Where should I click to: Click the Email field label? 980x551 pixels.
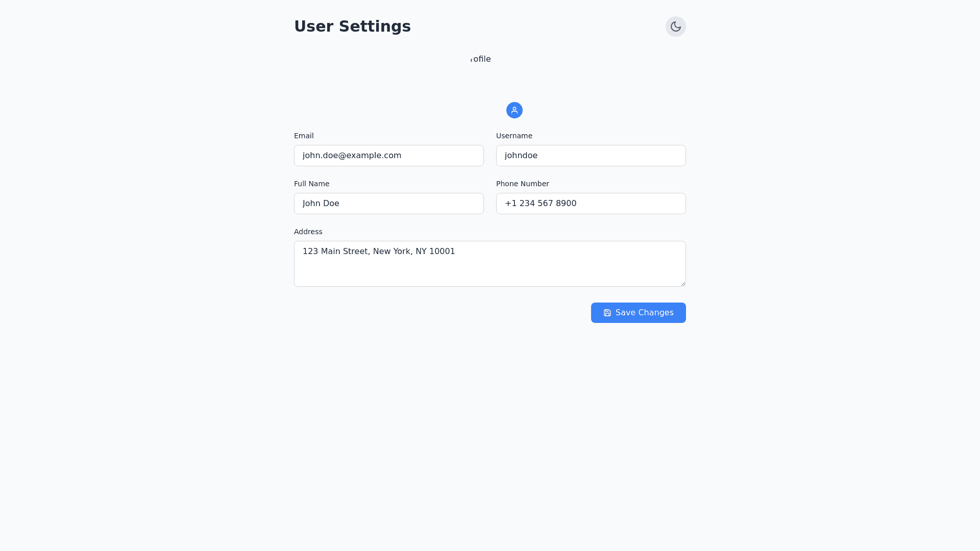pos(304,136)
